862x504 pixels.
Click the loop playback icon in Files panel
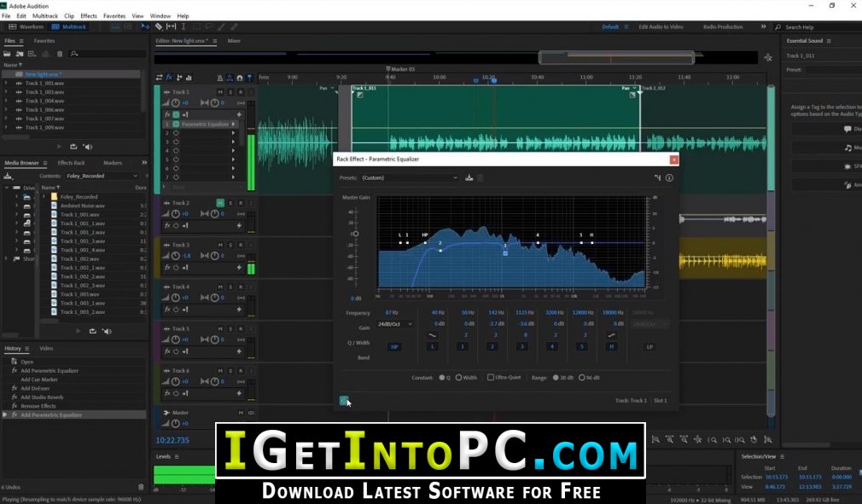point(73,147)
